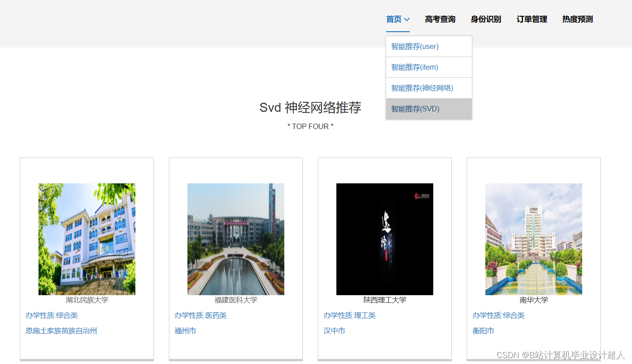Follow 办学性质:综合类 link under 湖北民族大学
Image resolution: width=632 pixels, height=364 pixels.
52,316
